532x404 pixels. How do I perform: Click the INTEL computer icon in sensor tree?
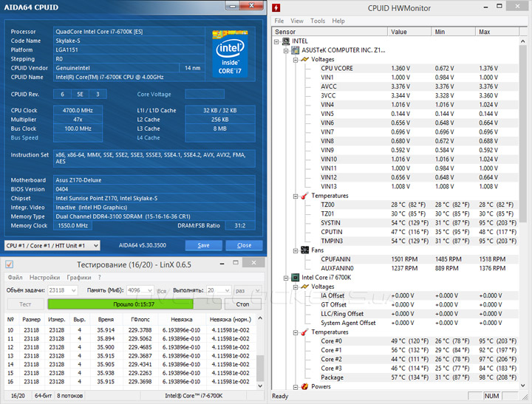coord(285,41)
